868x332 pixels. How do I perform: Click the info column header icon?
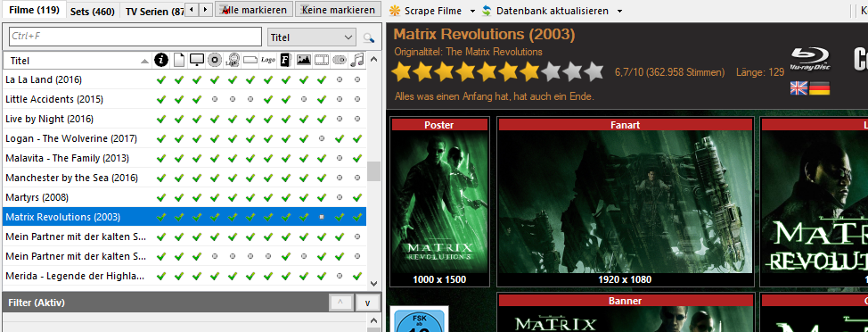pos(161,60)
